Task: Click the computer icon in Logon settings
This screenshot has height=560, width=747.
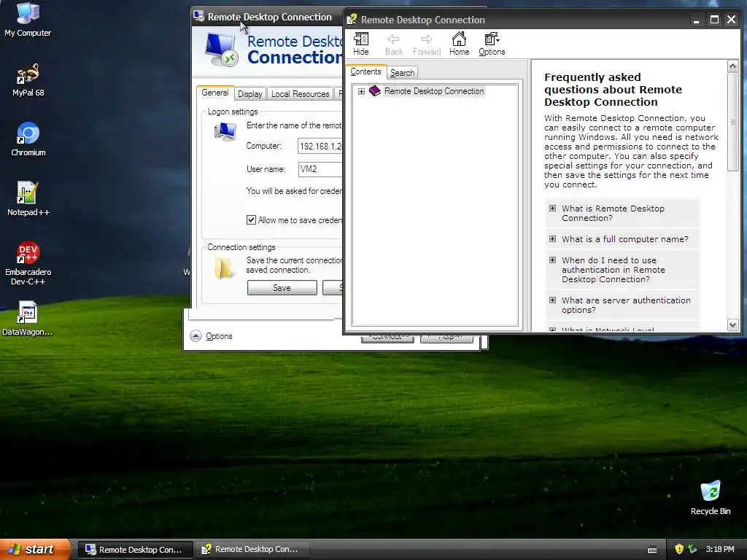Action: tap(225, 132)
